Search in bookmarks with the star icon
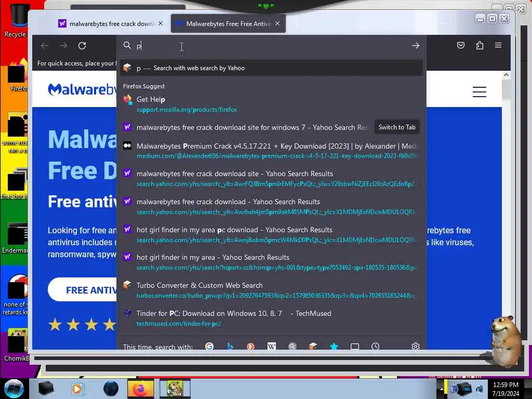Screen dimensions: 532x399 (x=334, y=346)
